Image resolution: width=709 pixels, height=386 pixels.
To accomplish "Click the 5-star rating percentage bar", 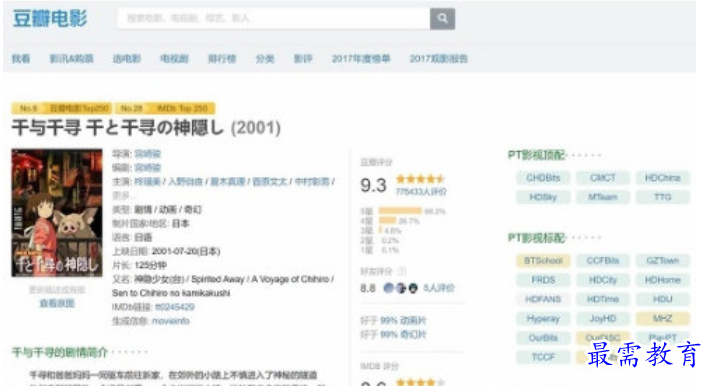I will pos(400,211).
